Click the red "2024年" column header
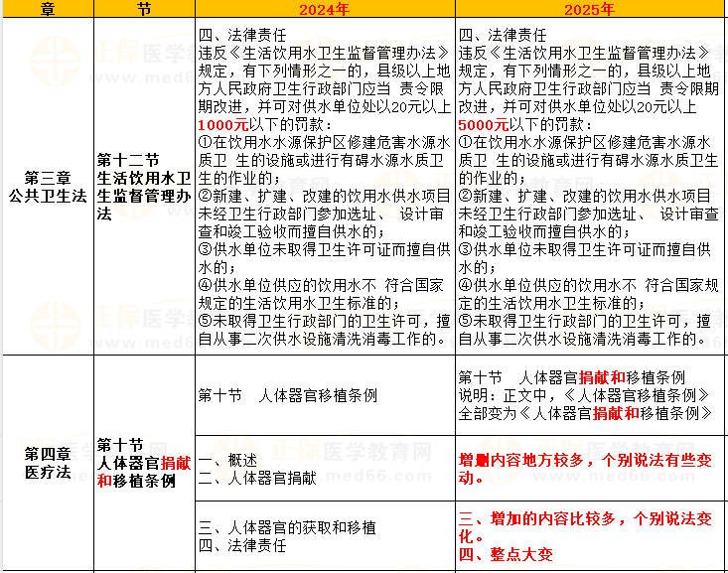The height and width of the screenshot is (573, 728). pos(324,10)
